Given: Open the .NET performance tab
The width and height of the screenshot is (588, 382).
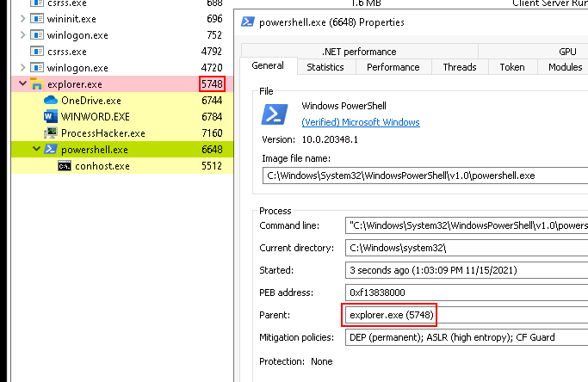Looking at the screenshot, I should tap(359, 52).
